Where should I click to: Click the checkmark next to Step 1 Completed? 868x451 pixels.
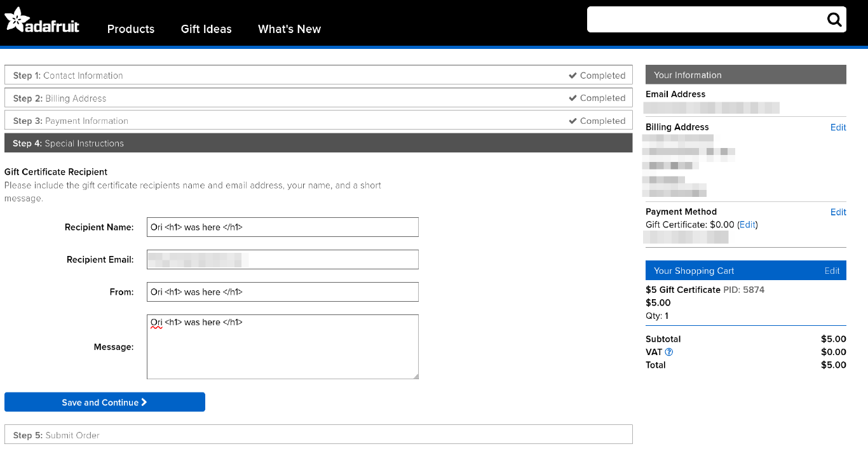[x=573, y=75]
